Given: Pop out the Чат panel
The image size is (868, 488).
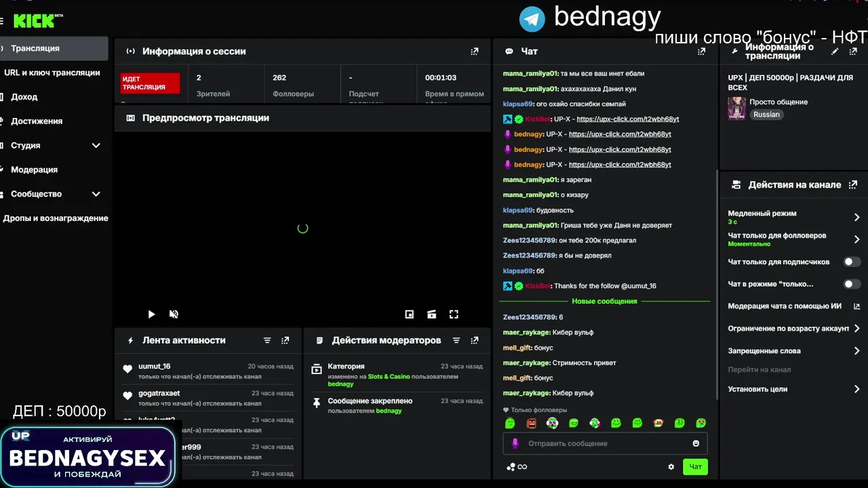Looking at the screenshot, I should pyautogui.click(x=701, y=52).
